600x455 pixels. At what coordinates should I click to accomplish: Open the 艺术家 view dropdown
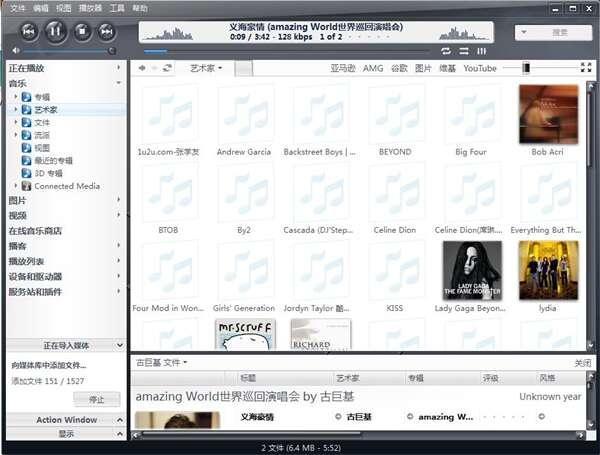pyautogui.click(x=206, y=68)
